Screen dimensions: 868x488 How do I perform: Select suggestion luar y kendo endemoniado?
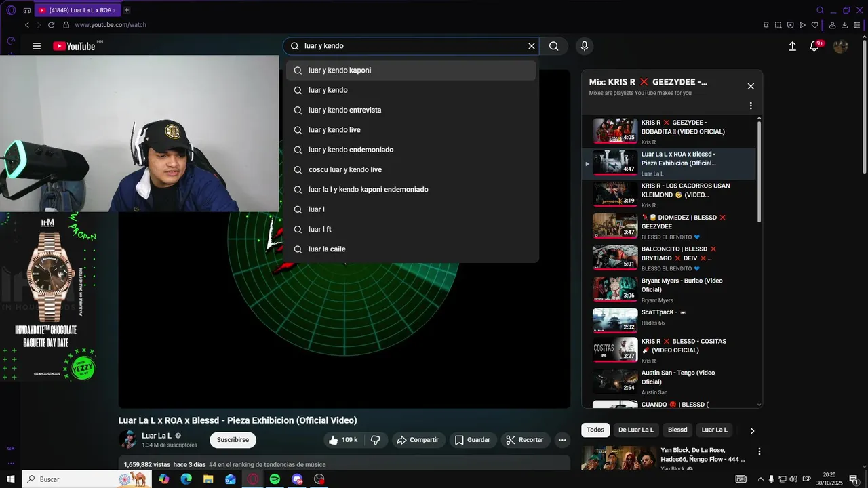point(411,150)
